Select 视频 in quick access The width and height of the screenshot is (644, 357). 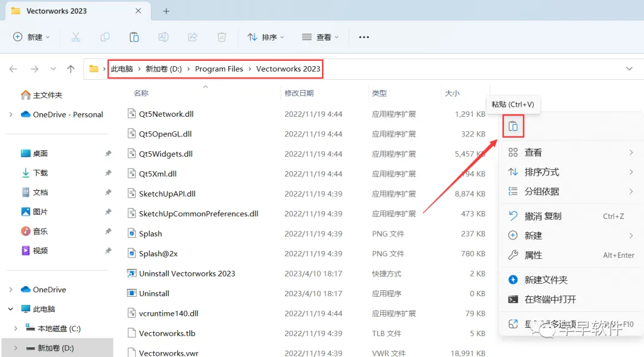34,251
